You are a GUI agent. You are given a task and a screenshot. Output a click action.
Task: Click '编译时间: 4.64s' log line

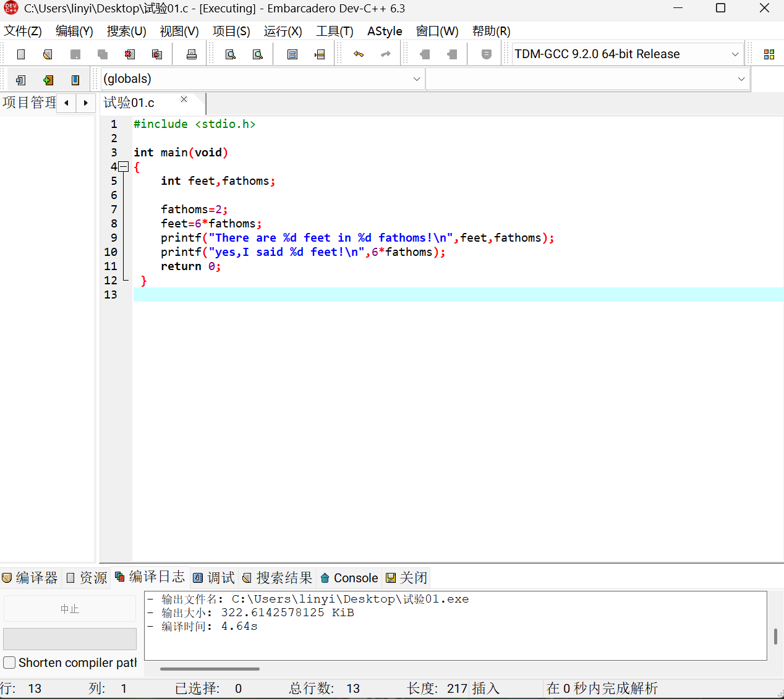pyautogui.click(x=209, y=626)
